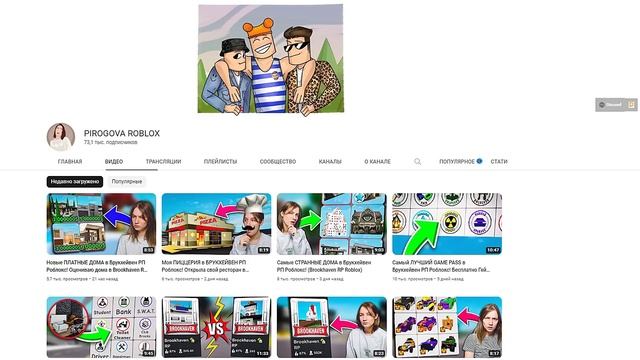Select the 'Популярные' sort chip
This screenshot has height=360, width=640.
(127, 182)
